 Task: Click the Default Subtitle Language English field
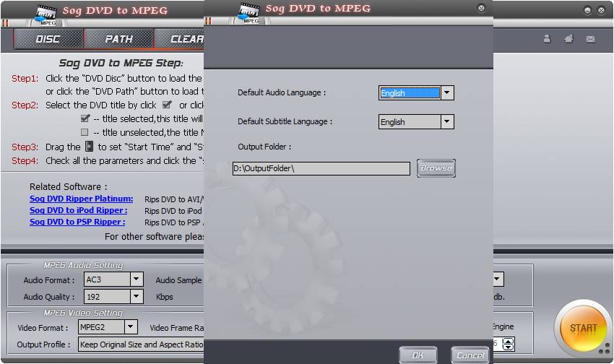coord(410,122)
